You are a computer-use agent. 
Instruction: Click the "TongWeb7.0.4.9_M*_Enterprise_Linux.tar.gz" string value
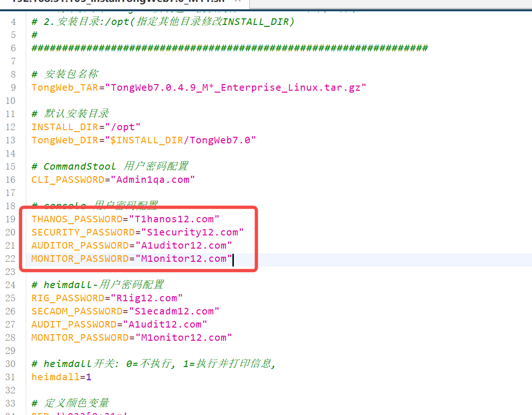(x=235, y=87)
